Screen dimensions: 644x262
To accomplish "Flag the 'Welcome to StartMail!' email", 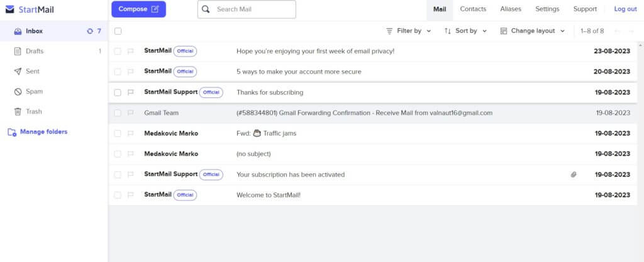I will click(131, 195).
